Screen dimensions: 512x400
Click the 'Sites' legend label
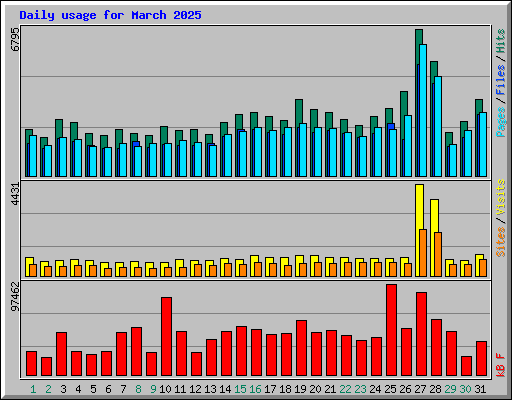click(x=501, y=242)
